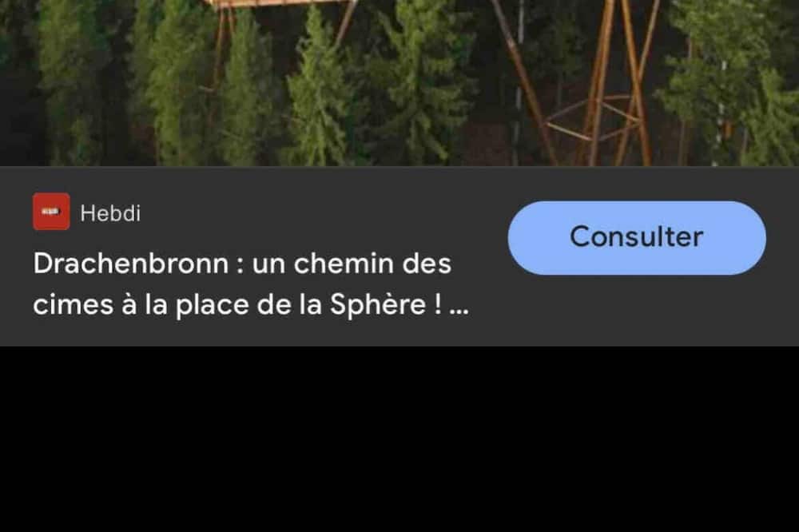Screen dimensions: 799x532
Task: Click the white logo inside the Hebdi icon
Action: [x=50, y=212]
